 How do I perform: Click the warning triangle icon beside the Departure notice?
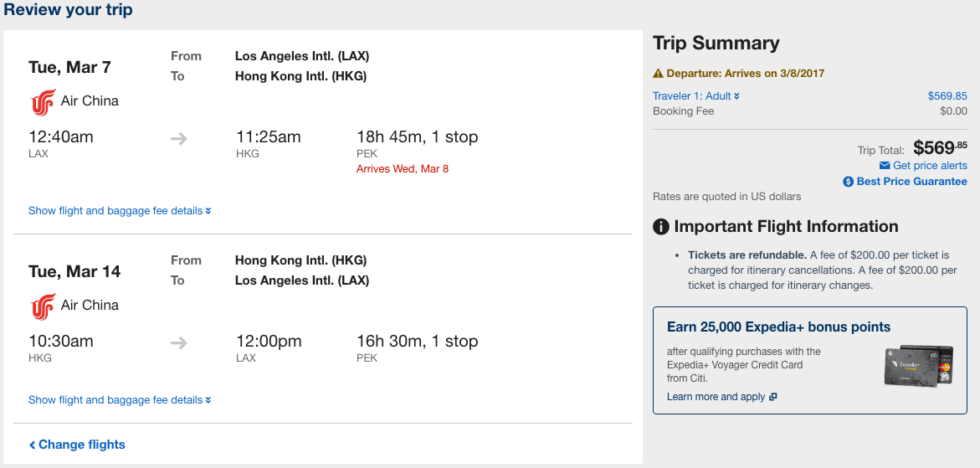tap(658, 74)
